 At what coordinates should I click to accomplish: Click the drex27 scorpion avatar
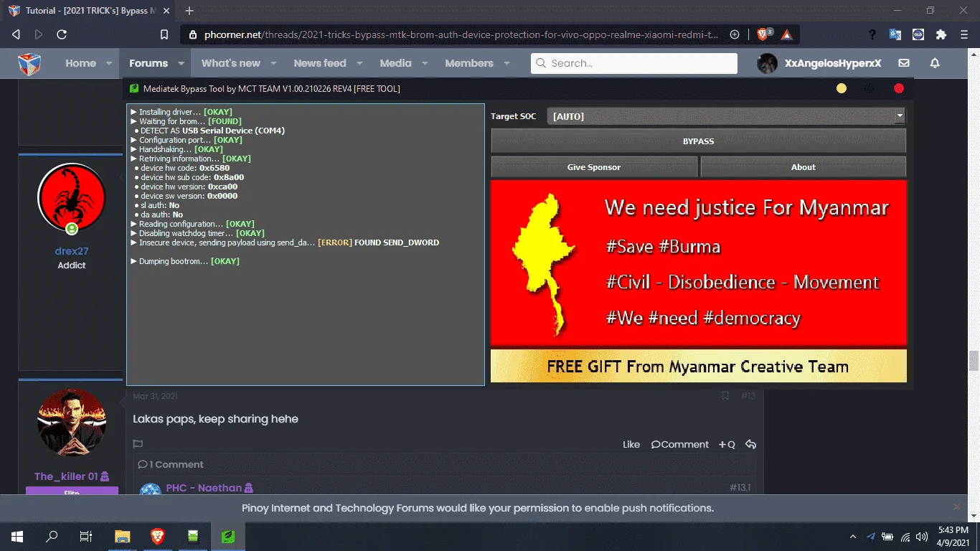72,197
